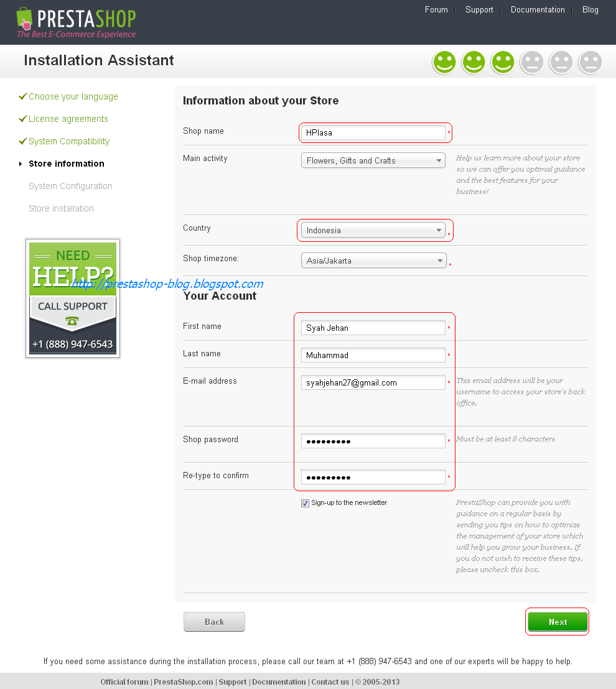This screenshot has width=616, height=689.
Task: Click the First name input field
Action: tap(373, 328)
